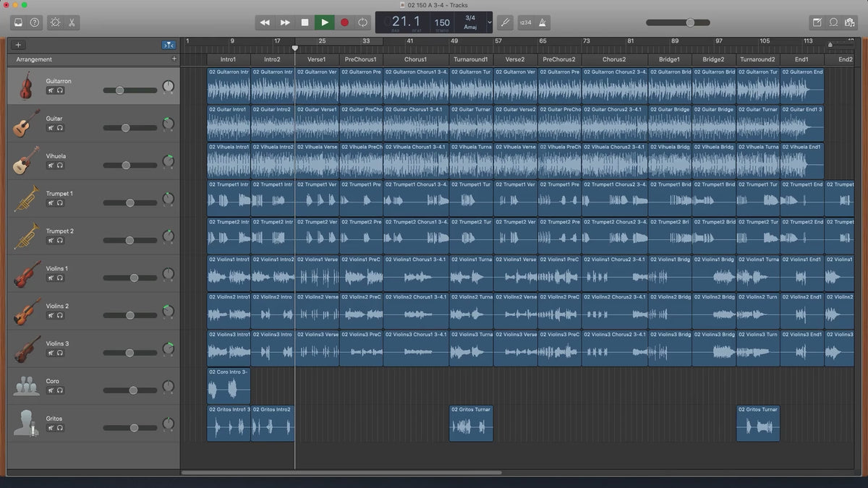Open the Library panel
The image size is (868, 488).
pyautogui.click(x=18, y=22)
